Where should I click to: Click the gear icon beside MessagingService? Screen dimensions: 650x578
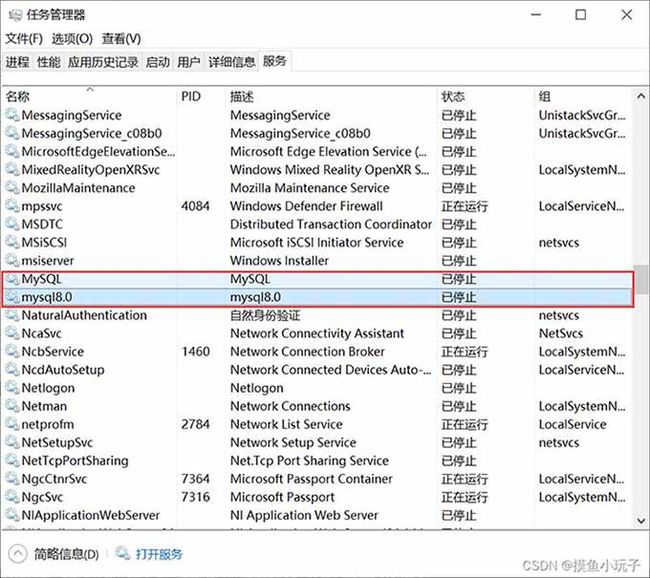[12, 115]
